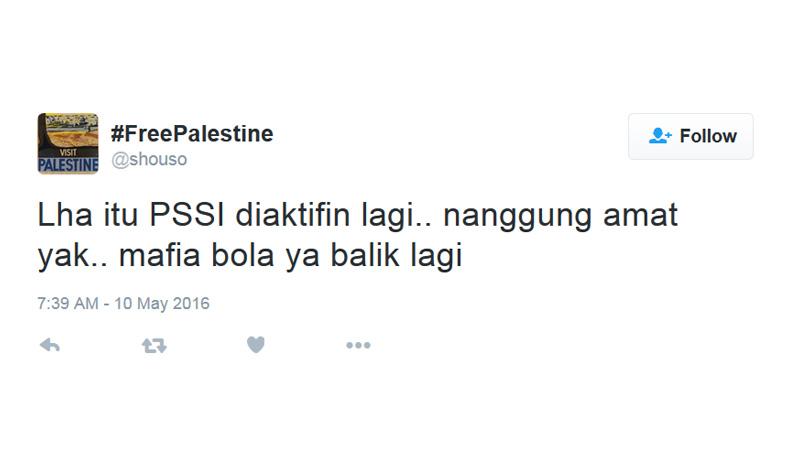Retweet this post via the retweet icon
This screenshot has height=450, width=800.
click(154, 345)
